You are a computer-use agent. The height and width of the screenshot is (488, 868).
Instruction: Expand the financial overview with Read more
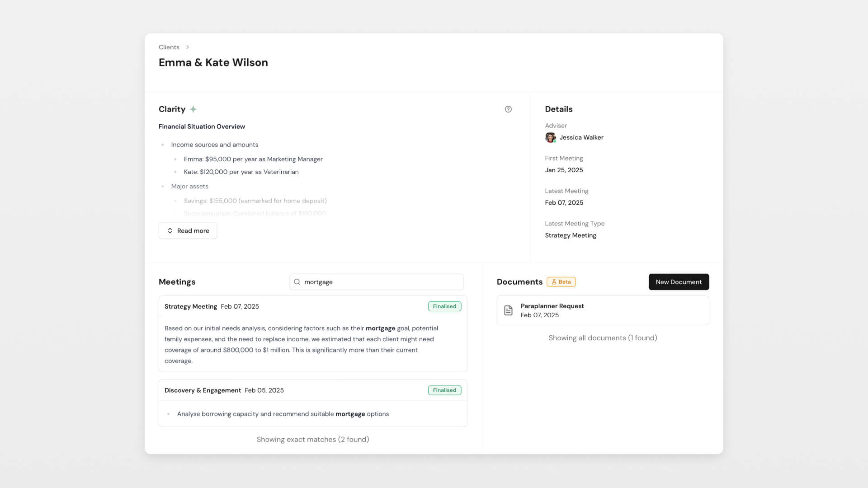click(x=188, y=230)
